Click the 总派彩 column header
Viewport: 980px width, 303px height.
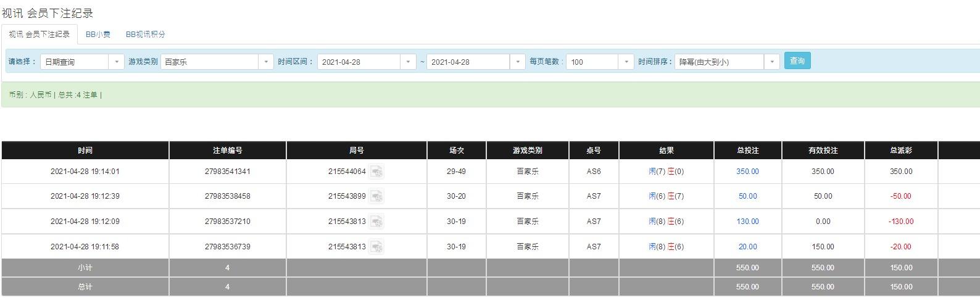point(901,151)
